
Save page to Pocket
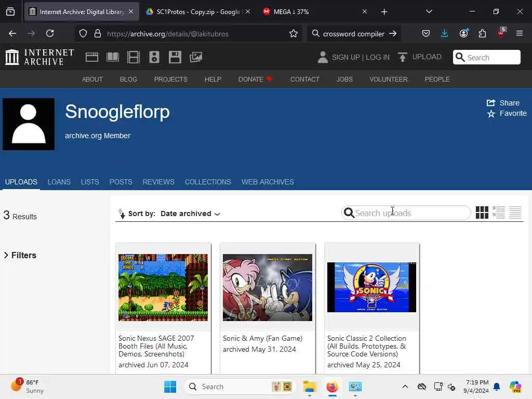click(426, 34)
